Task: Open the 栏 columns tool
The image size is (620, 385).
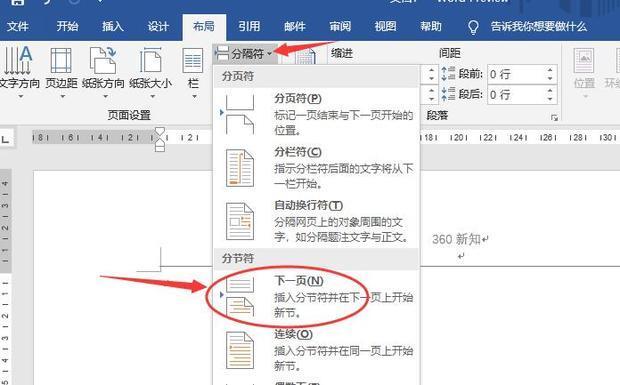Action: click(x=193, y=72)
